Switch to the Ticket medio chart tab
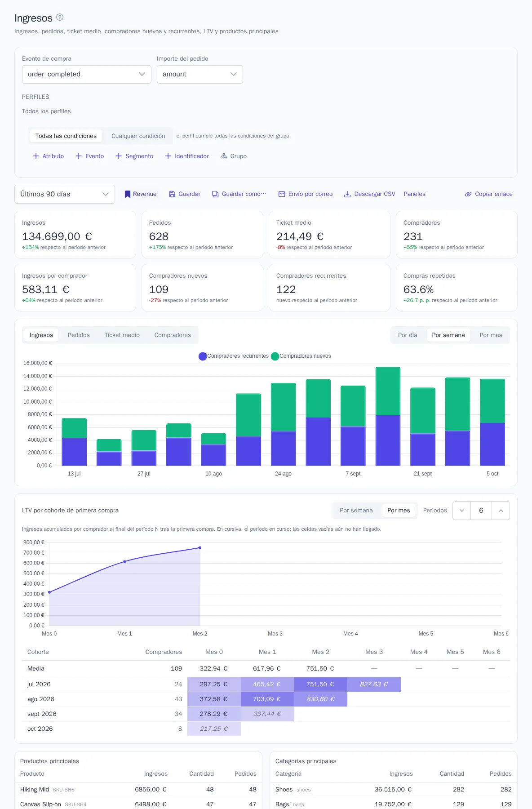This screenshot has width=532, height=809. (122, 335)
